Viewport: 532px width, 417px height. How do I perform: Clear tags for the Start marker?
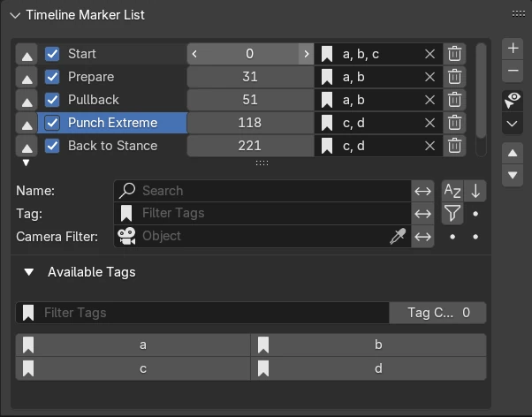pos(429,54)
